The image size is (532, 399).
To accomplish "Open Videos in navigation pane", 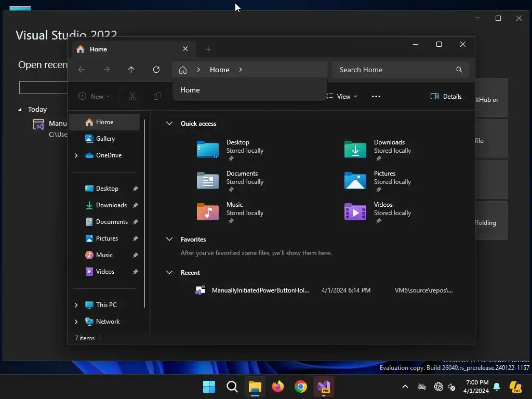I will [104, 272].
